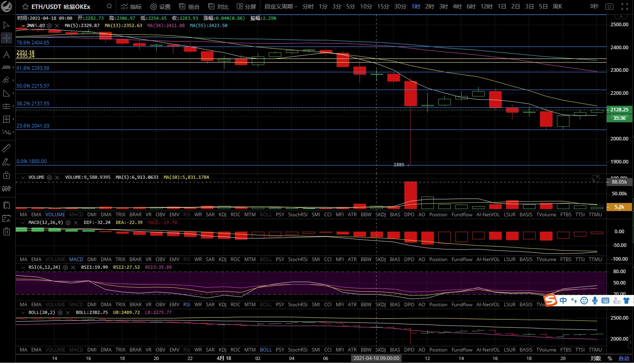This screenshot has height=364, width=634.
Task: Select KDJ in the VOLUME panel indicator row
Action: click(222, 215)
